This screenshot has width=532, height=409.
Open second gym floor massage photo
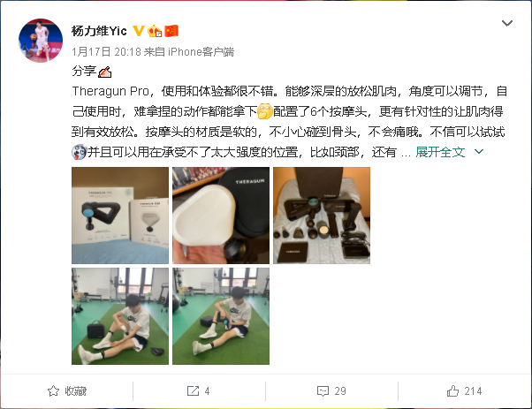[x=221, y=316]
